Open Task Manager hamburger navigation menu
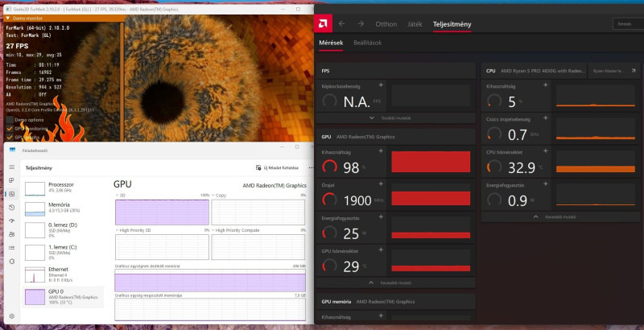Screen dimensions: 644x330 [11, 167]
